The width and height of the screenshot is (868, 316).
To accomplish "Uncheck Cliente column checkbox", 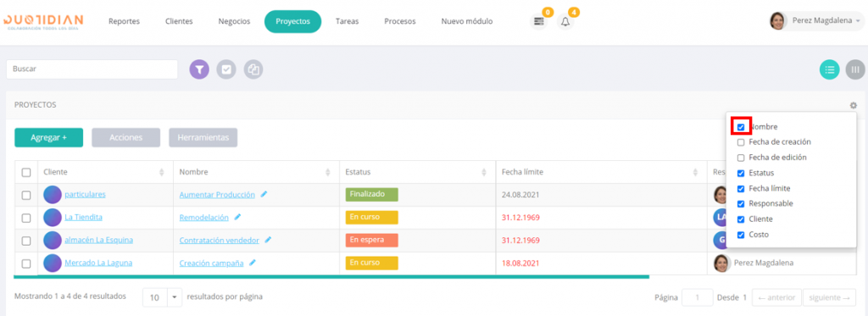I will [x=741, y=219].
